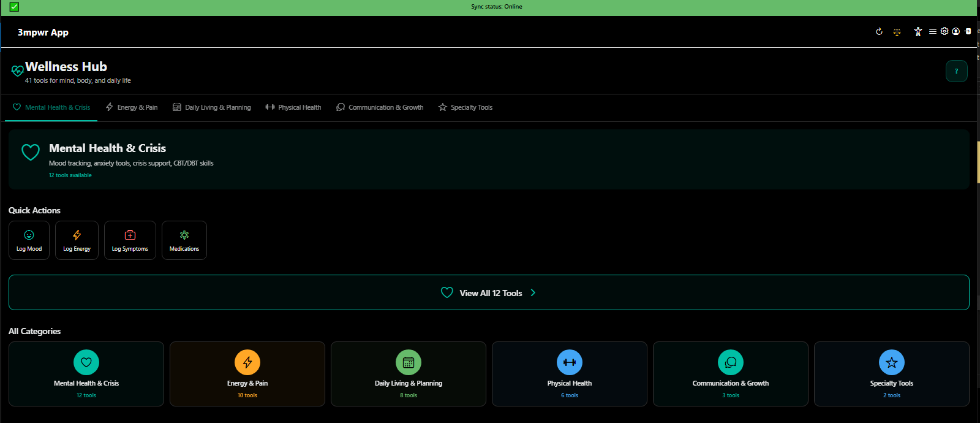
Task: Click the sign-out arrow icon
Action: coord(968,31)
